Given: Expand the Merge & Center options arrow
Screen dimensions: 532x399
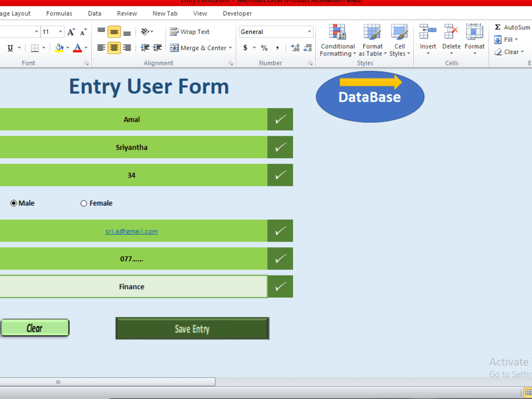Looking at the screenshot, I should pos(230,48).
